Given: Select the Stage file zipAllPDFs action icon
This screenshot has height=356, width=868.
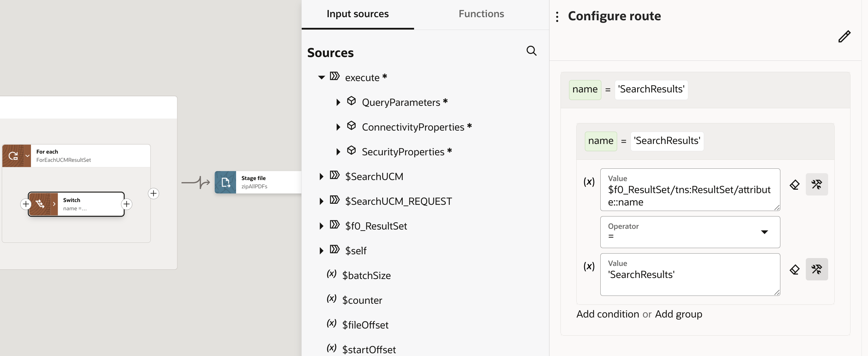Looking at the screenshot, I should [x=225, y=182].
